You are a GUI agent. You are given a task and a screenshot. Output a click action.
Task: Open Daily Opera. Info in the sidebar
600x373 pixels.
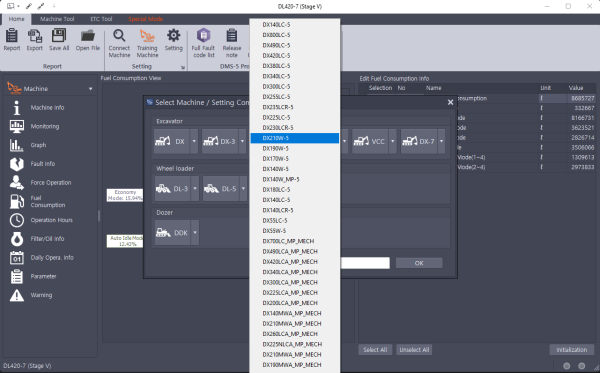52,257
